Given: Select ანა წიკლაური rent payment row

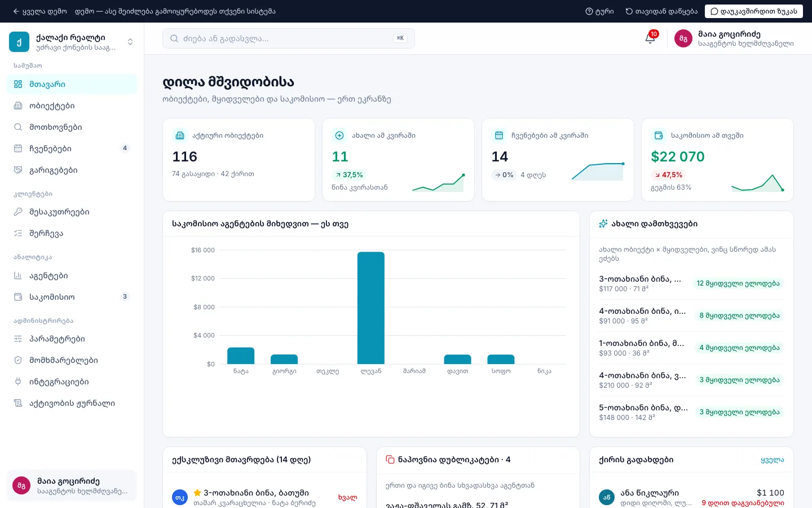Looking at the screenshot, I should [x=691, y=497].
